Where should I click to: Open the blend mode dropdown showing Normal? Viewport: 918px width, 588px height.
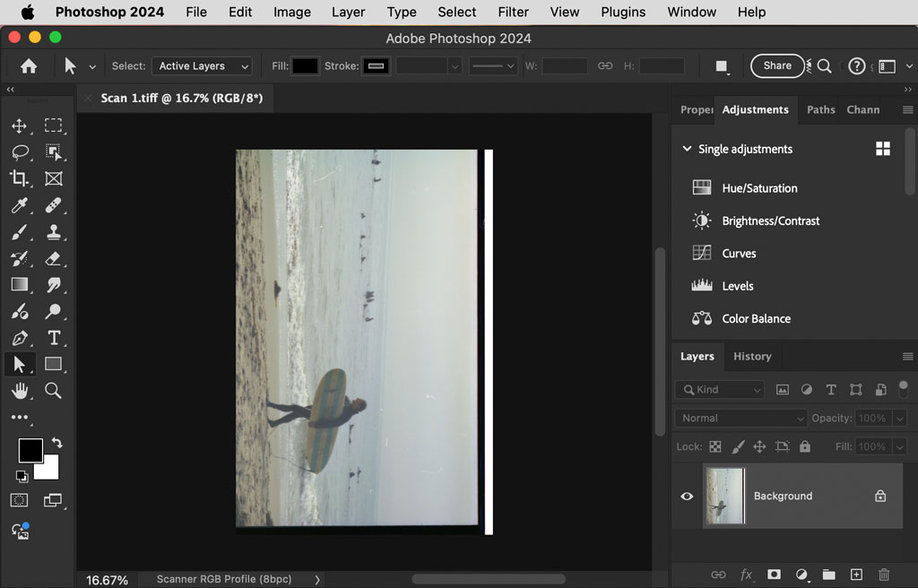click(740, 418)
